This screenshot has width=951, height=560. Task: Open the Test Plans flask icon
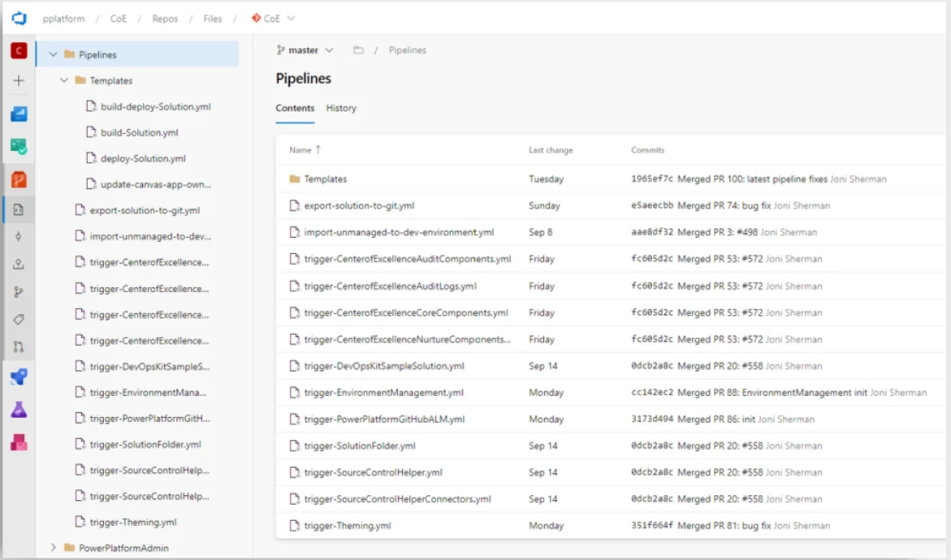click(x=19, y=410)
